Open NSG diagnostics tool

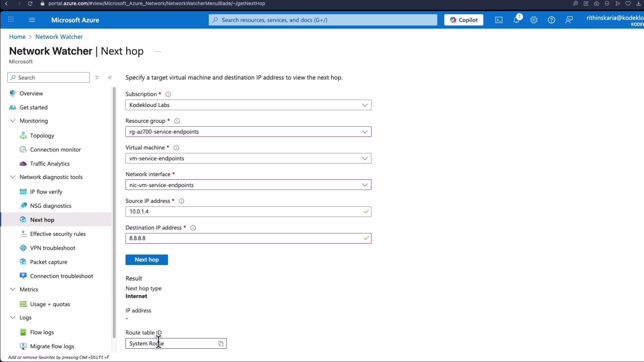coord(51,206)
